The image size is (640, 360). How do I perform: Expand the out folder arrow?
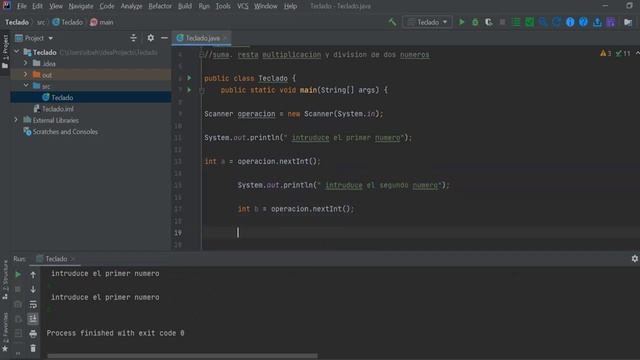[x=26, y=74]
